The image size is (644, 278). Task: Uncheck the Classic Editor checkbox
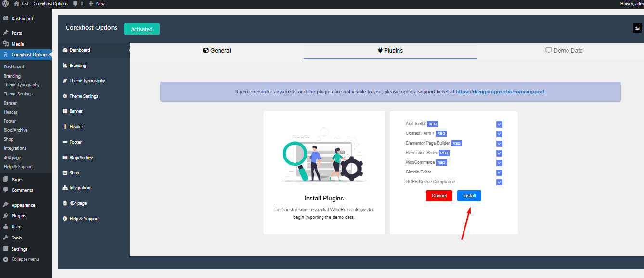pos(499,172)
